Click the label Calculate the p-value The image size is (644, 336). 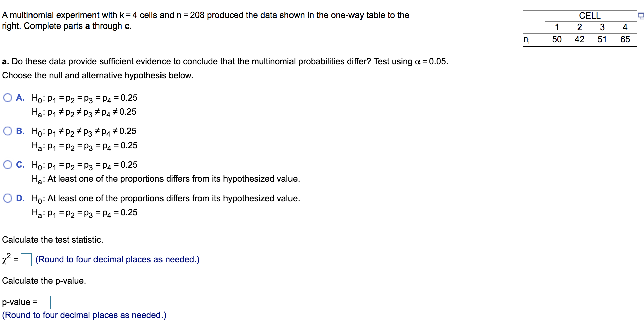tap(44, 281)
